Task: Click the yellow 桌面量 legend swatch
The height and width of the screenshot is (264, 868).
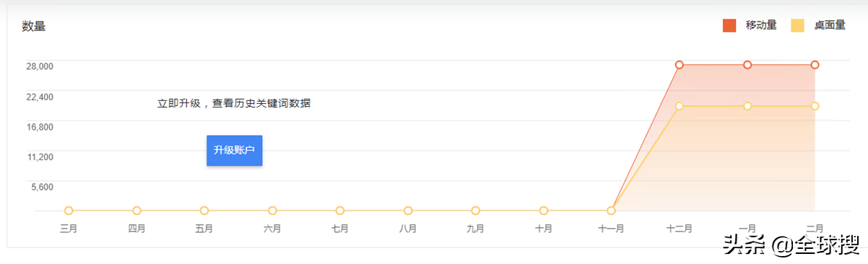Action: coord(798,25)
